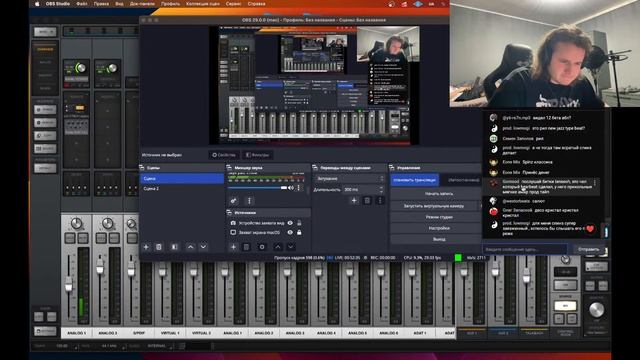Pop out the Переходы между сценами dock icon
Screen dimensions: 640x360
coord(315,167)
